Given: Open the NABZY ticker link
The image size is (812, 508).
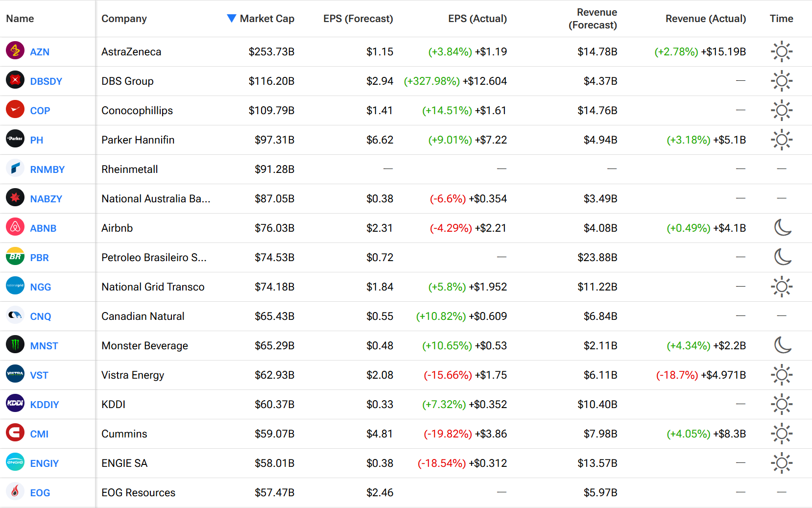Looking at the screenshot, I should tap(46, 199).
